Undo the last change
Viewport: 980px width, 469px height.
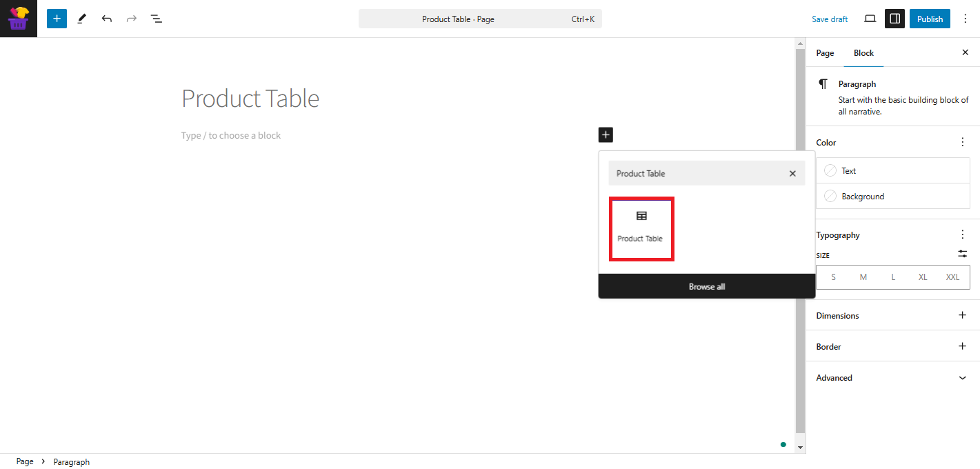point(106,19)
